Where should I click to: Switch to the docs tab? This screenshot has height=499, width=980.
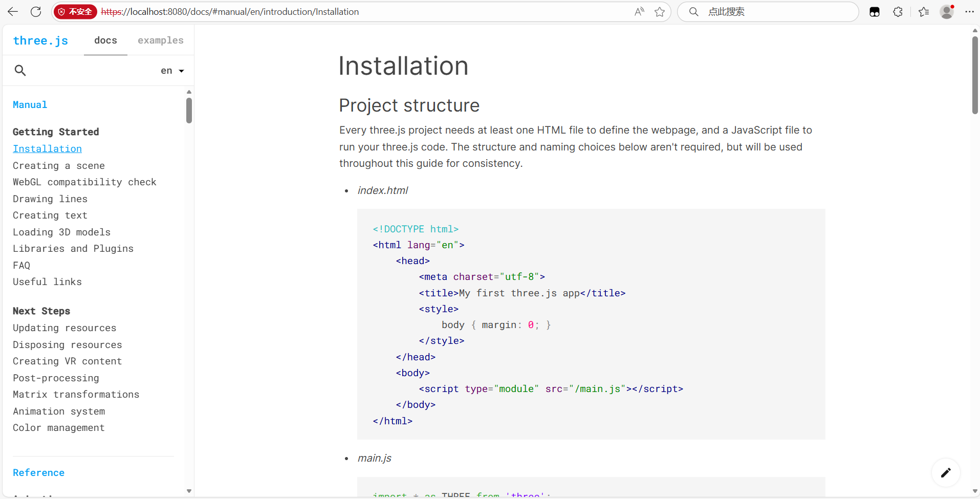105,40
